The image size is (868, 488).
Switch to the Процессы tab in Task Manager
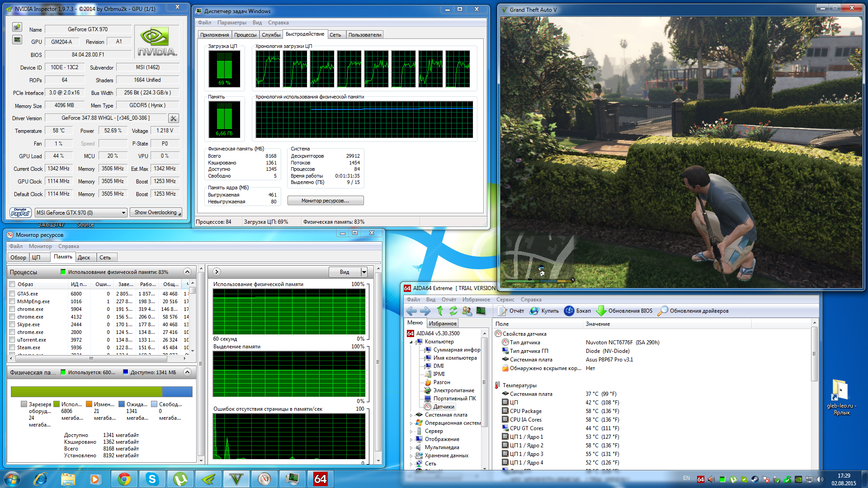coord(245,35)
